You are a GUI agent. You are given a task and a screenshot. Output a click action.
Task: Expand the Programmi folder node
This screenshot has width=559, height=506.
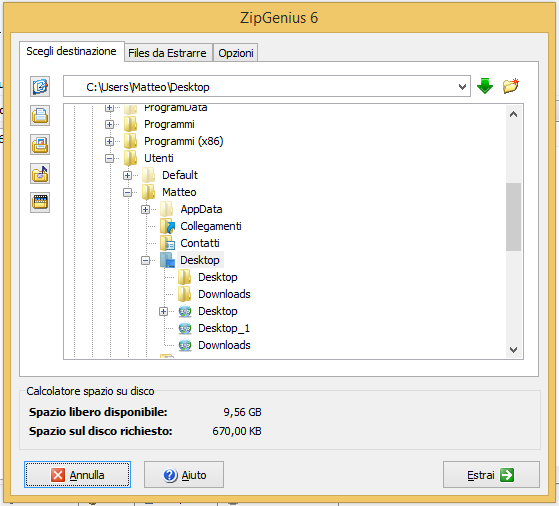pyautogui.click(x=109, y=124)
